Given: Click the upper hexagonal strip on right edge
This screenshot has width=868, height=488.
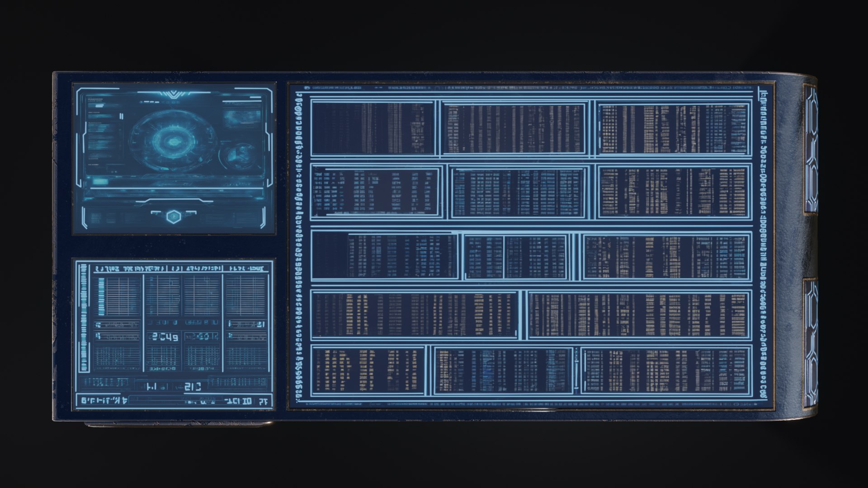Looking at the screenshot, I should 810,149.
